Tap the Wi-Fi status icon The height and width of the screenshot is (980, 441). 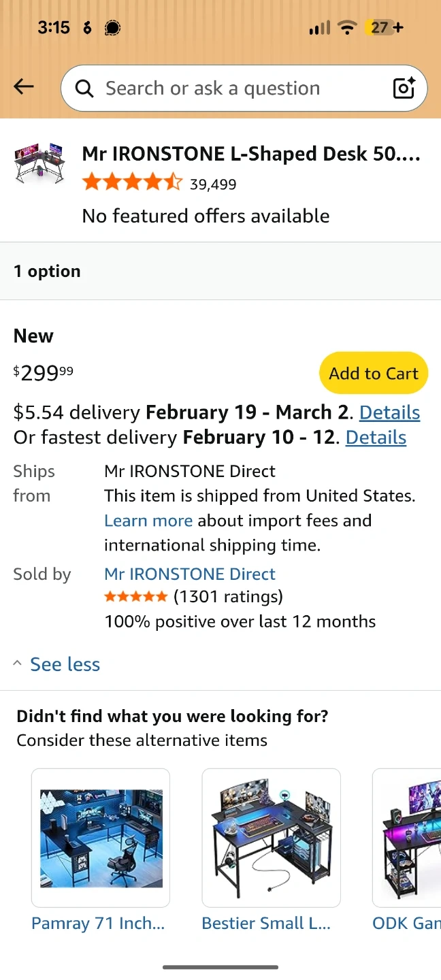pos(347,28)
